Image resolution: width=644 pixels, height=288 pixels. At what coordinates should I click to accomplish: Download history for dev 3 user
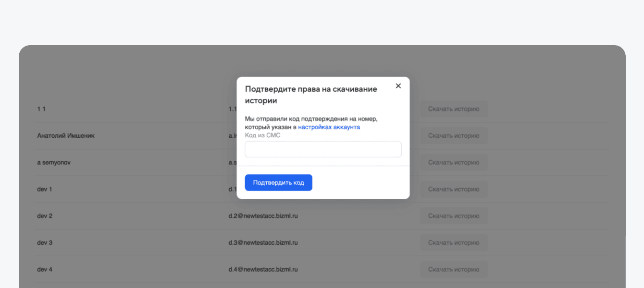453,243
